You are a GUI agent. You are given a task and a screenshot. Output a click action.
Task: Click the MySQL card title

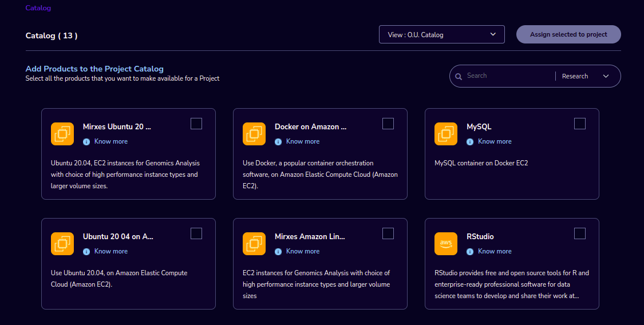coord(479,127)
